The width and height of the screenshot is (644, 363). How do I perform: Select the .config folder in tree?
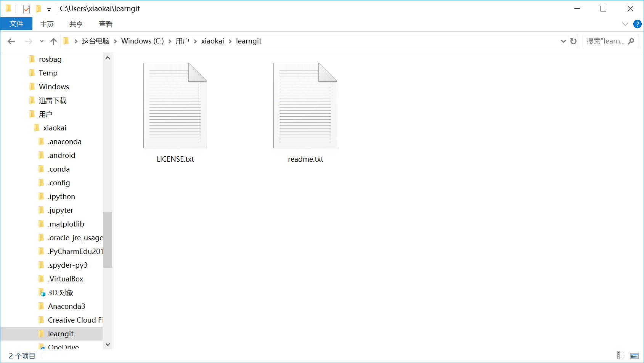click(x=59, y=183)
